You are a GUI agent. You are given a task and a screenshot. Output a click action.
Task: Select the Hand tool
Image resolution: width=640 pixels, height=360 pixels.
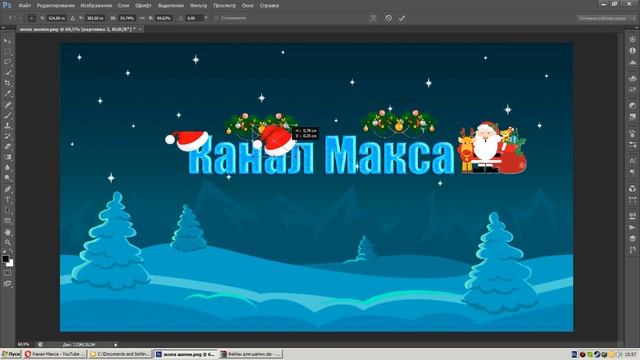tap(7, 232)
